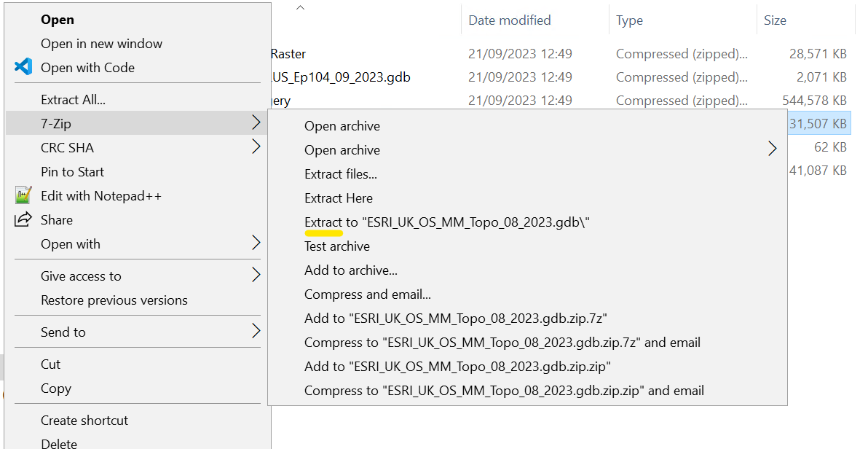This screenshot has width=868, height=449.
Task: Select Open in new window
Action: [101, 43]
